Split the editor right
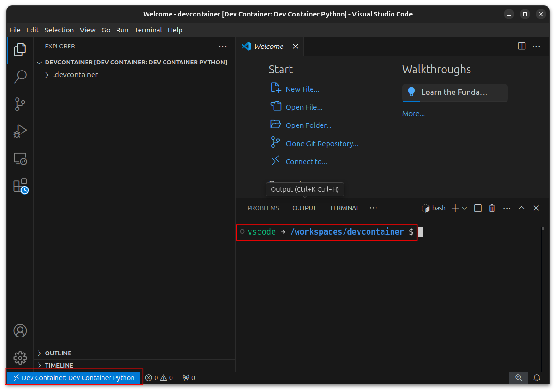 522,46
